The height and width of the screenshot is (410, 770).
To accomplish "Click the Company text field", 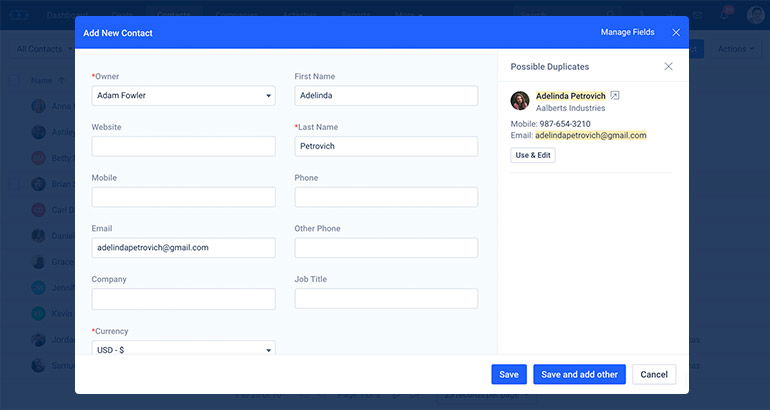I will coord(183,299).
